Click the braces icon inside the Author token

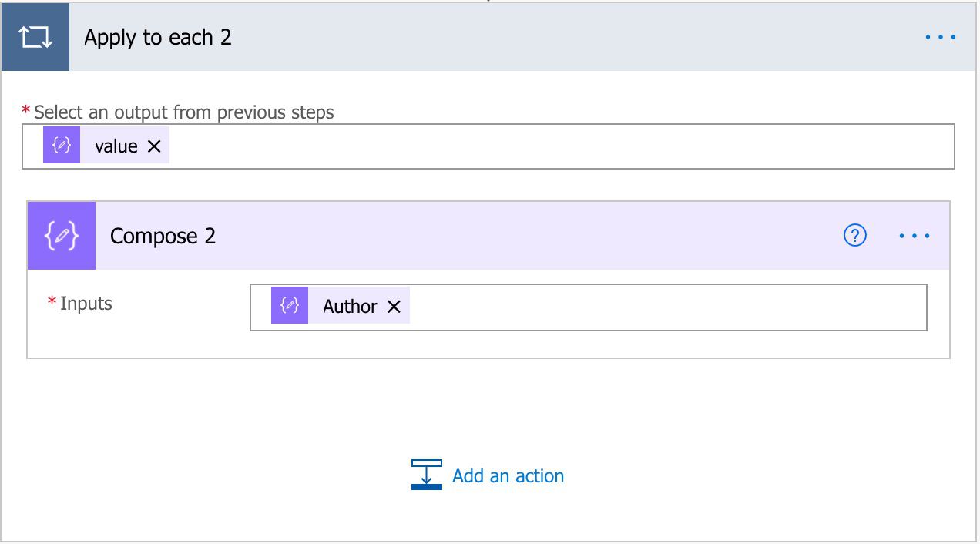click(x=289, y=306)
